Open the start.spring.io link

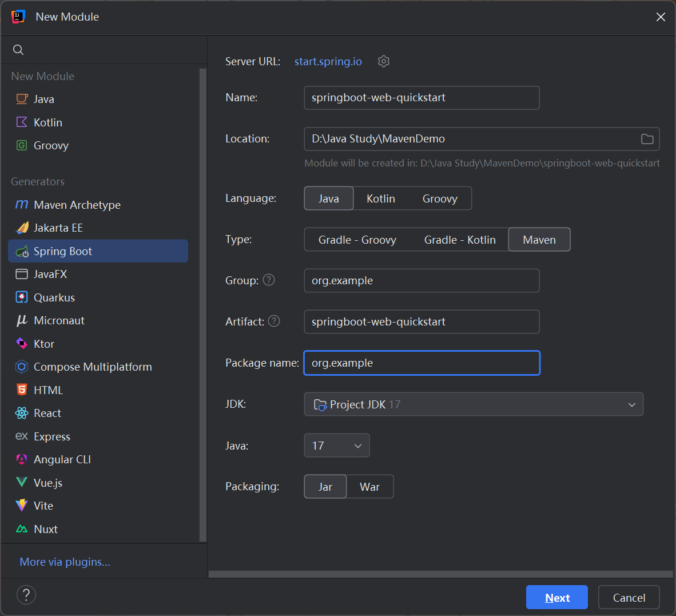(x=328, y=61)
